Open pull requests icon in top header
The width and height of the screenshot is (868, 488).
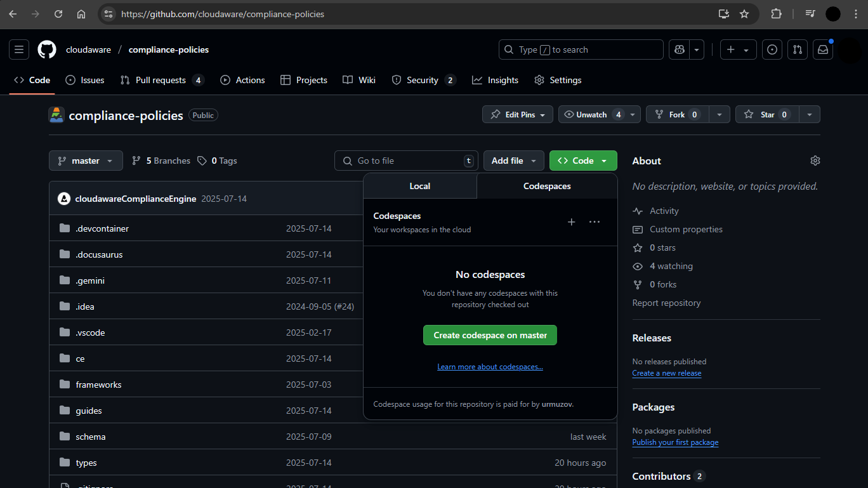(798, 49)
